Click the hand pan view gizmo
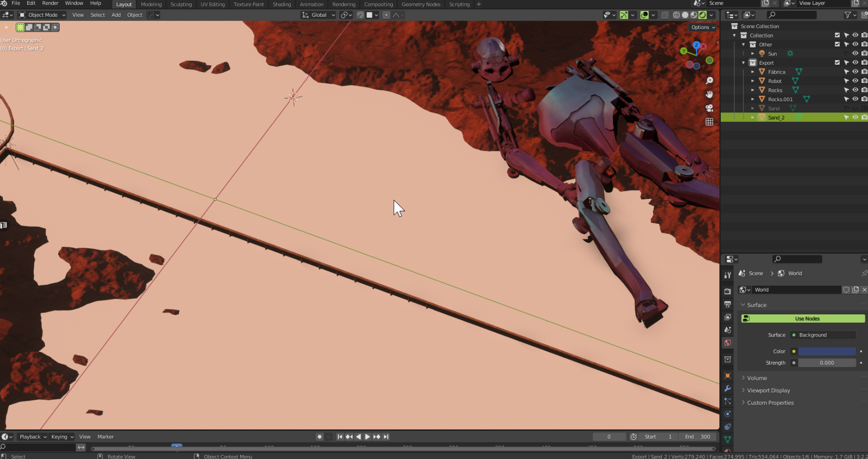 pyautogui.click(x=709, y=94)
